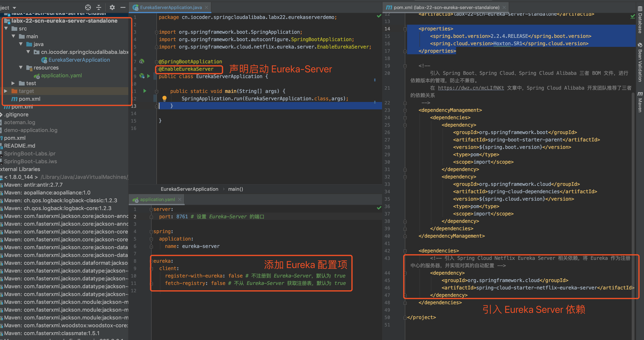Open the dwz.cn link in pom comment

[471, 88]
